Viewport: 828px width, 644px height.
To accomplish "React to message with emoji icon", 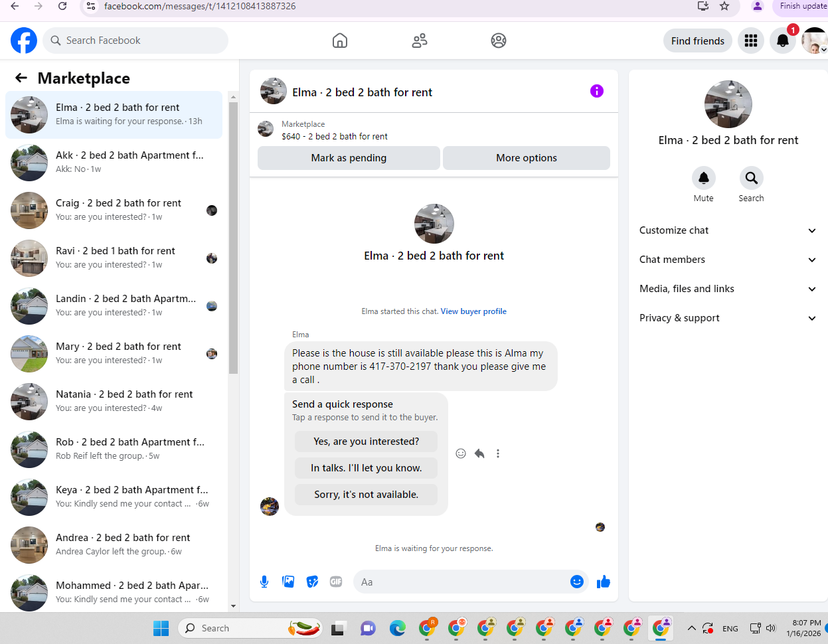I will (x=461, y=453).
